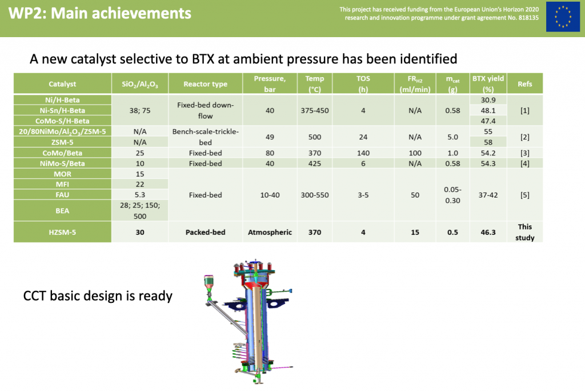Click the '49' pressure cell
The width and height of the screenshot is (585, 392).
click(x=270, y=137)
